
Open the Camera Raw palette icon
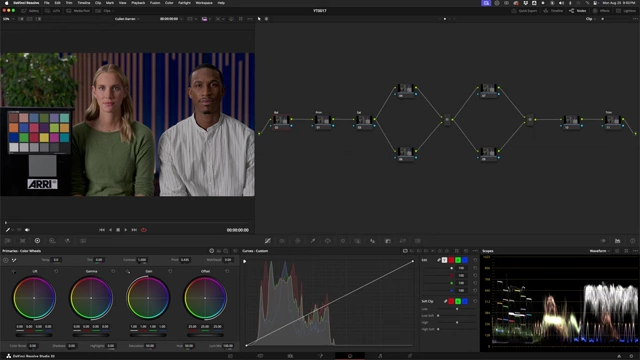pyautogui.click(x=7, y=241)
